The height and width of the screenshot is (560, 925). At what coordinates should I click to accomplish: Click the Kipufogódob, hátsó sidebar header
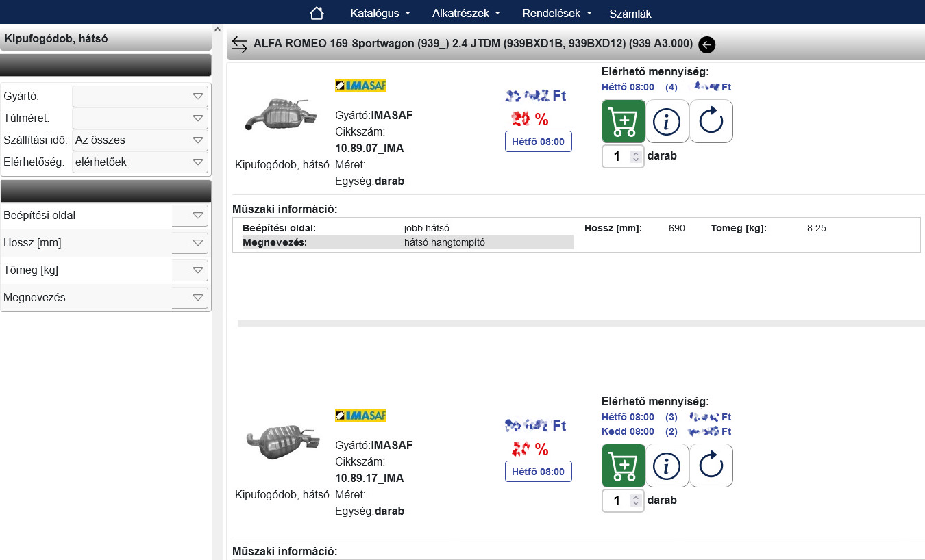coord(106,39)
